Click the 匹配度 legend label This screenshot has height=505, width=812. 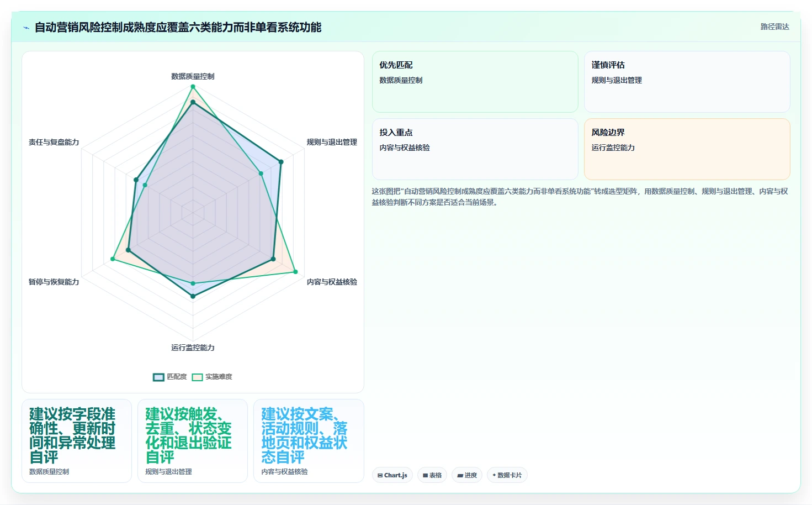click(x=177, y=377)
